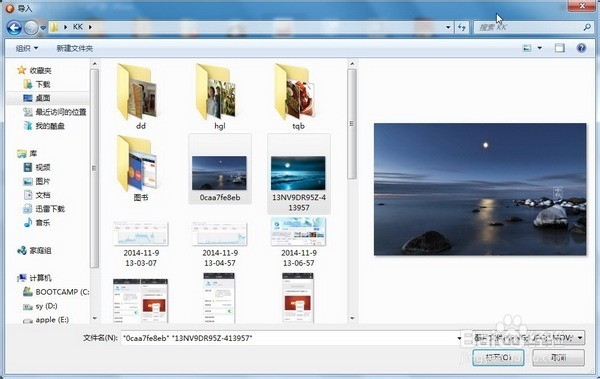
Task: Click the 文件名 input field
Action: [288, 338]
